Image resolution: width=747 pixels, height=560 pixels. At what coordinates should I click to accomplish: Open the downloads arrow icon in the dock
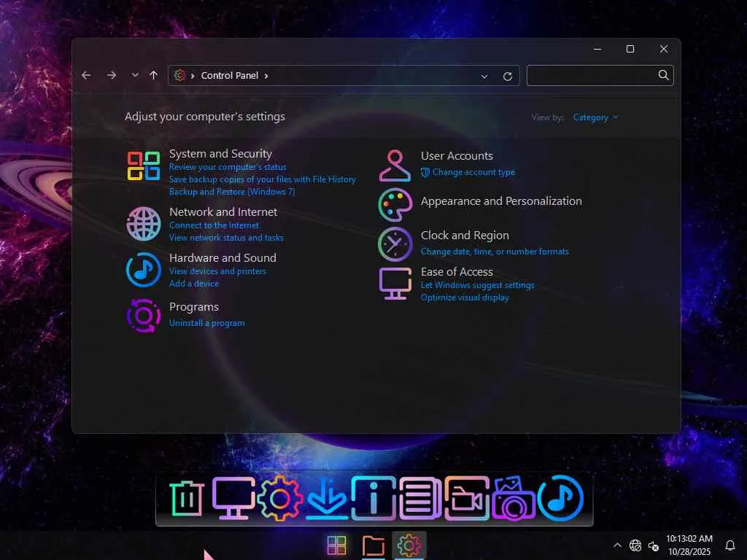pyautogui.click(x=326, y=498)
